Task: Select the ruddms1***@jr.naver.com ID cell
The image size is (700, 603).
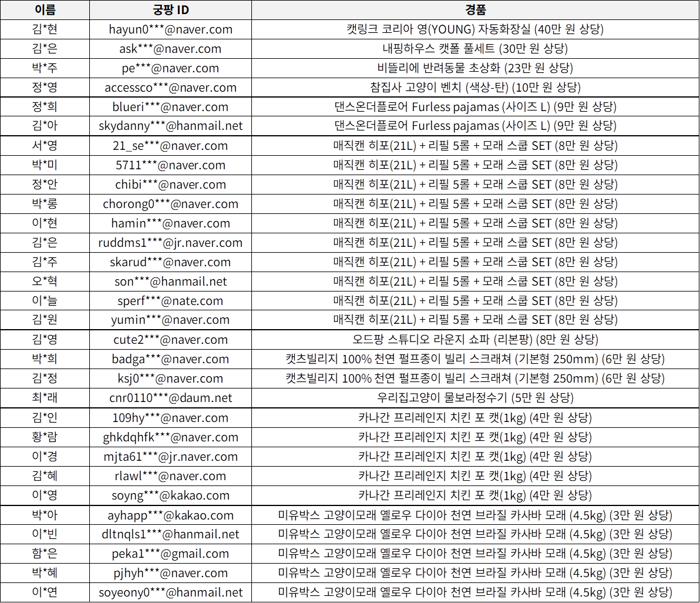Action: (x=170, y=243)
